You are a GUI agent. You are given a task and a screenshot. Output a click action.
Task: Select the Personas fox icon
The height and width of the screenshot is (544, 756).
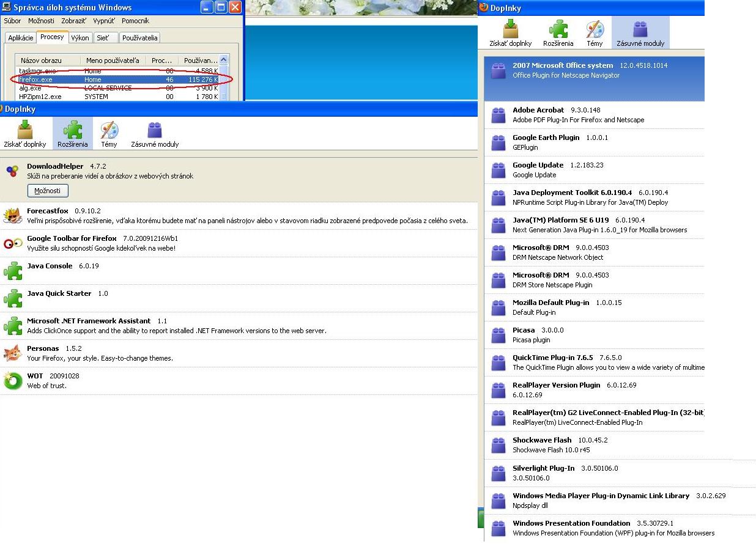[x=13, y=353]
